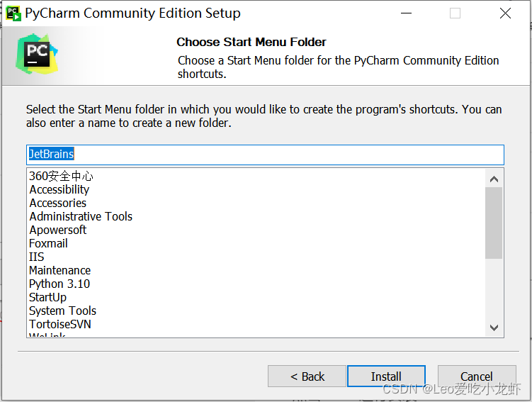The height and width of the screenshot is (402, 532).
Task: Choose the IIS folder
Action: click(37, 257)
